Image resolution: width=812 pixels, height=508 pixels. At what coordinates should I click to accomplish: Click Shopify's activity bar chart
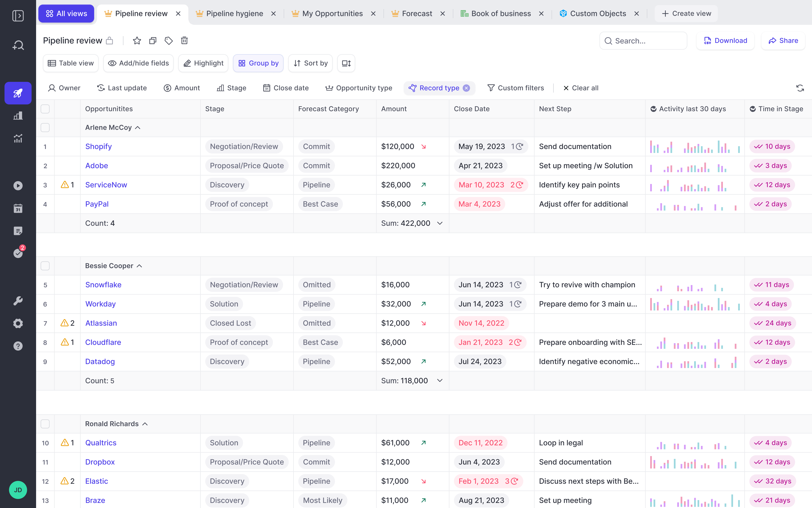pos(695,147)
